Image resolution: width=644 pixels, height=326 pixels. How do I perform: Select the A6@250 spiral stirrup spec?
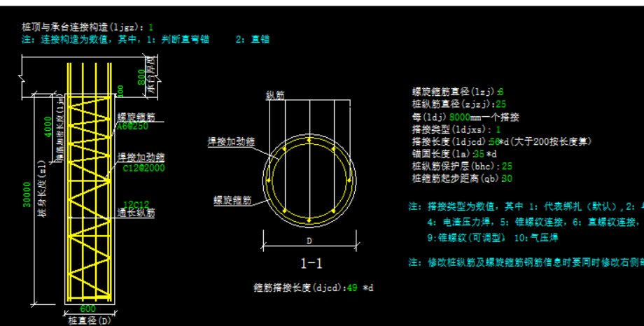click(132, 127)
